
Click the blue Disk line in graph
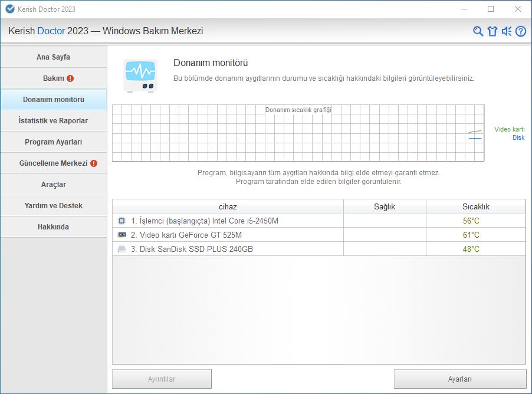475,138
